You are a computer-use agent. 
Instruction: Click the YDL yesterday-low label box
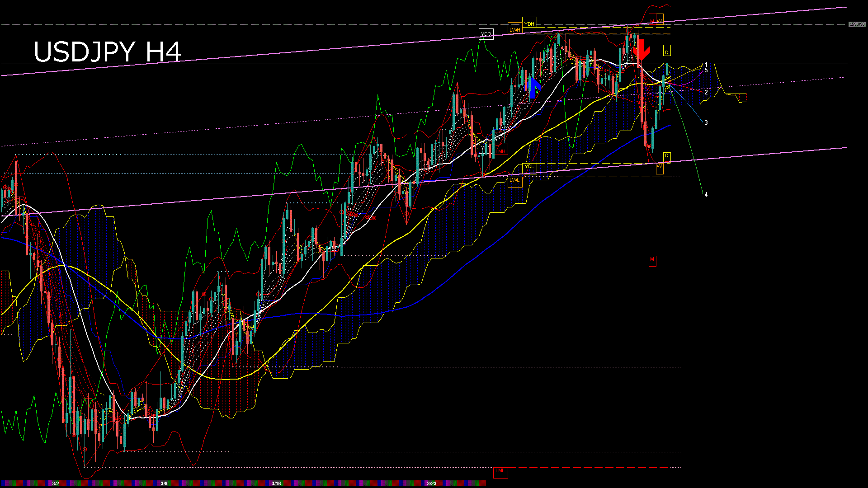(529, 167)
